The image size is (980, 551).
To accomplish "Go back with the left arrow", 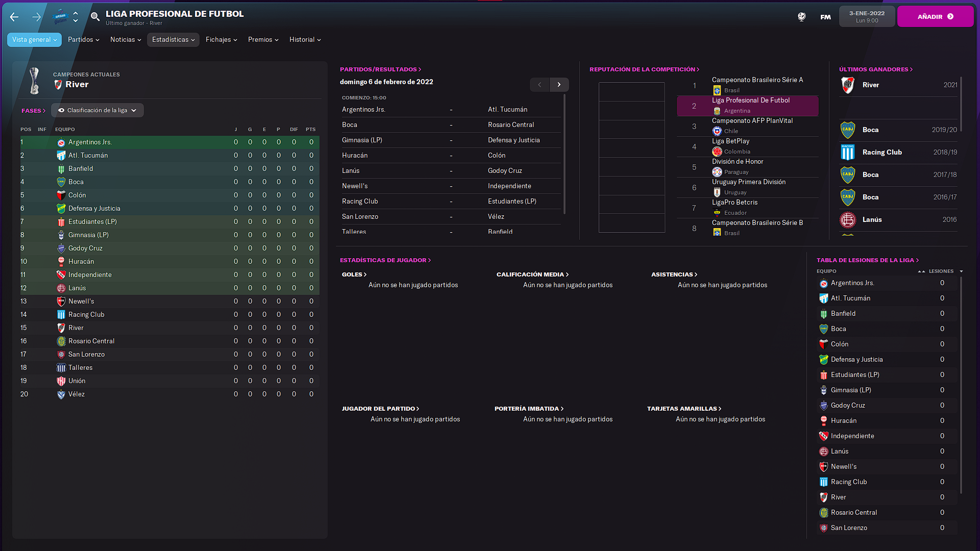I will pyautogui.click(x=14, y=17).
